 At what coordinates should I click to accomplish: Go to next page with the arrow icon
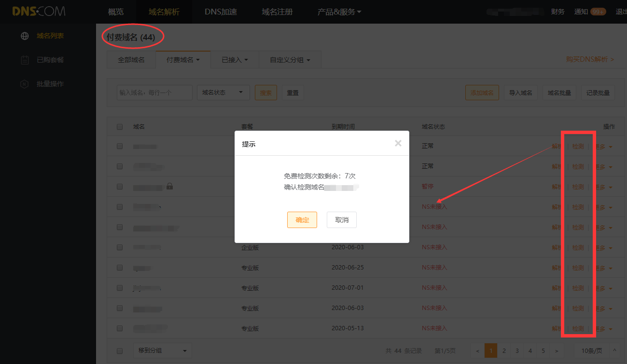point(557,351)
